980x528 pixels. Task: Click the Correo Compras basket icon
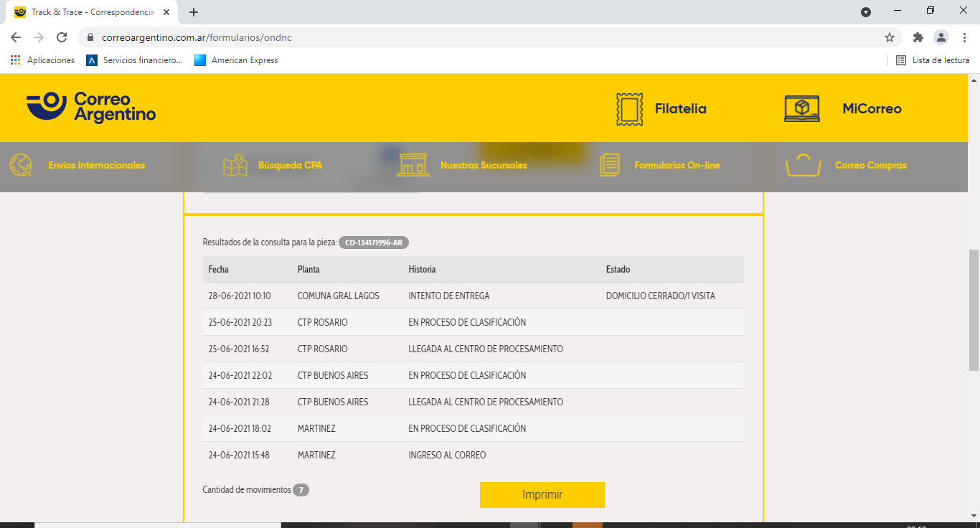coord(803,165)
